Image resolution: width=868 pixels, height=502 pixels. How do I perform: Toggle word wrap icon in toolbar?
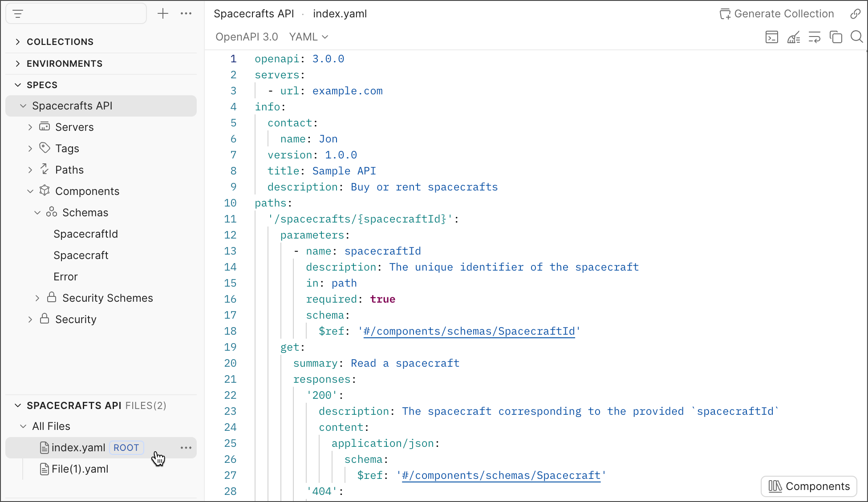click(814, 37)
